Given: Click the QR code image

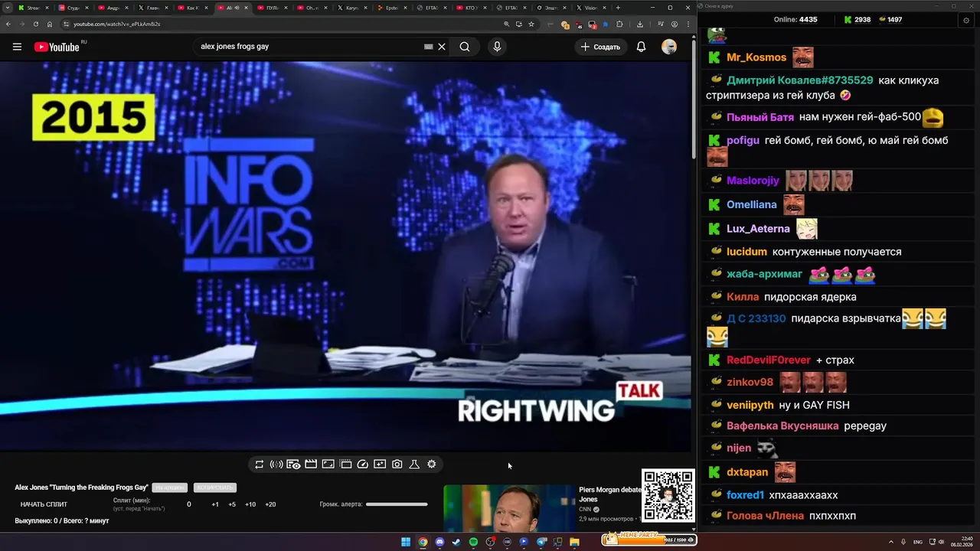Looking at the screenshot, I should coord(668,495).
